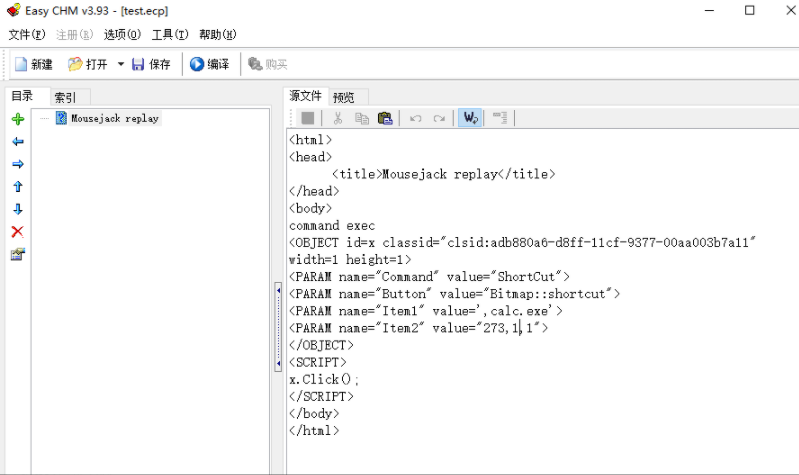Move topic up with blue up arrow

click(x=18, y=187)
